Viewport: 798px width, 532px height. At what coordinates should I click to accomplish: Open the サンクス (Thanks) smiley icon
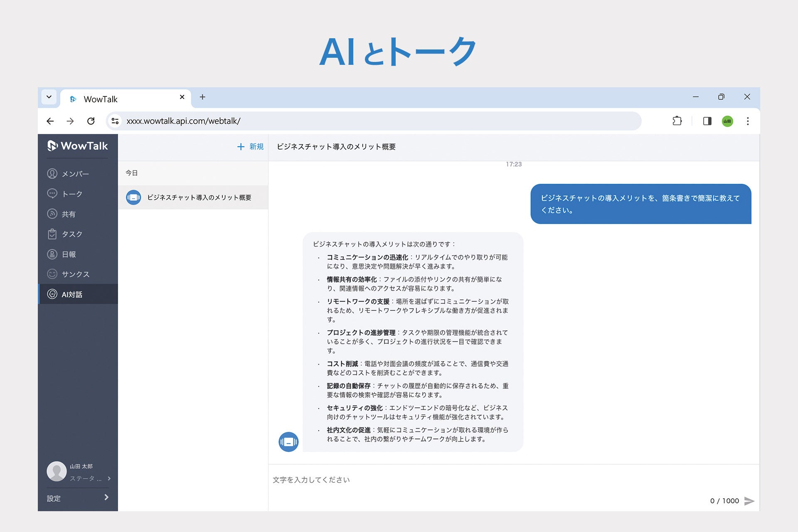coord(52,274)
